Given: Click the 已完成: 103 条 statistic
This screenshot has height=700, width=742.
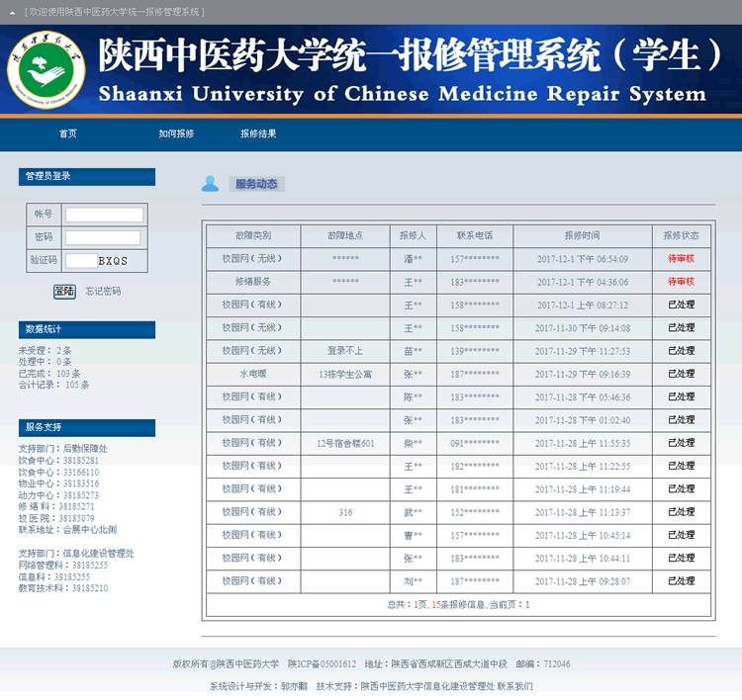Looking at the screenshot, I should [49, 374].
